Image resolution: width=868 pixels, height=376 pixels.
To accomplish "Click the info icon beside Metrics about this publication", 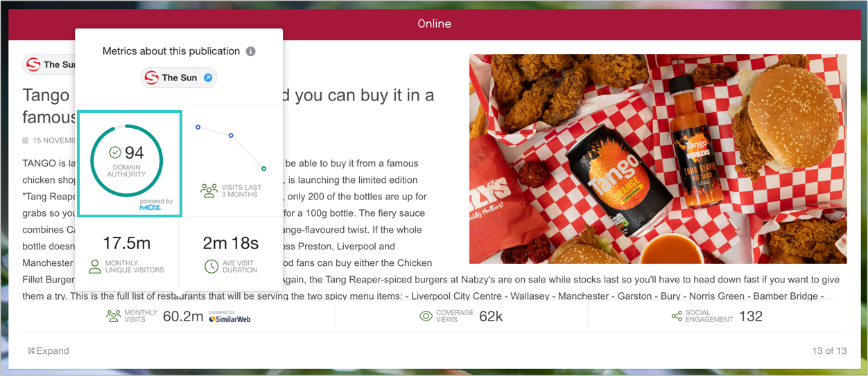I will coord(251,51).
